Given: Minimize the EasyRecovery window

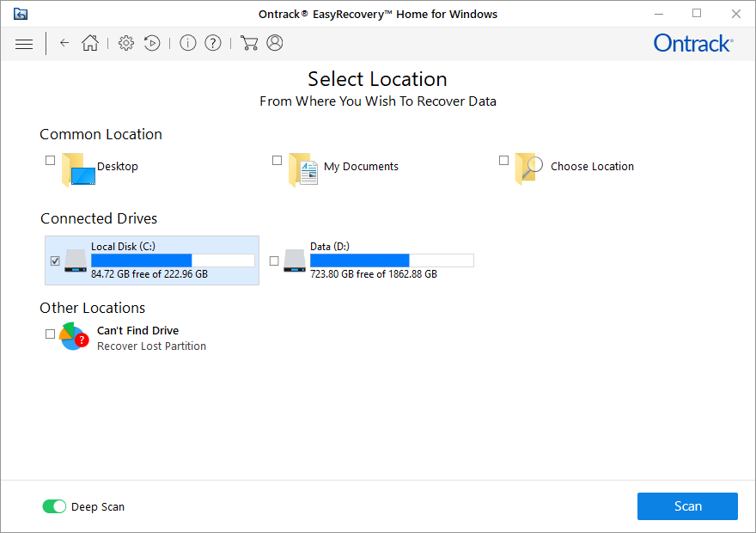Looking at the screenshot, I should [659, 14].
